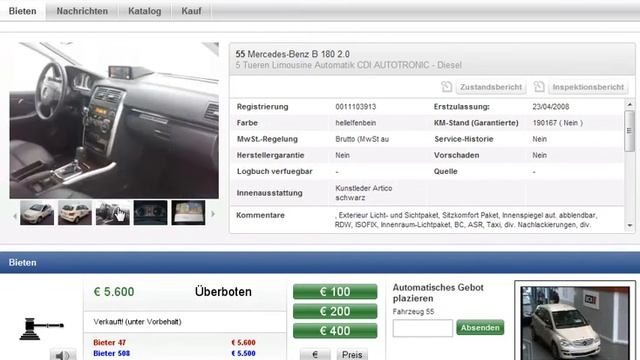This screenshot has height=360, width=640.
Task: Click the document icon beside Inspektionsbericht
Action: pos(539,87)
